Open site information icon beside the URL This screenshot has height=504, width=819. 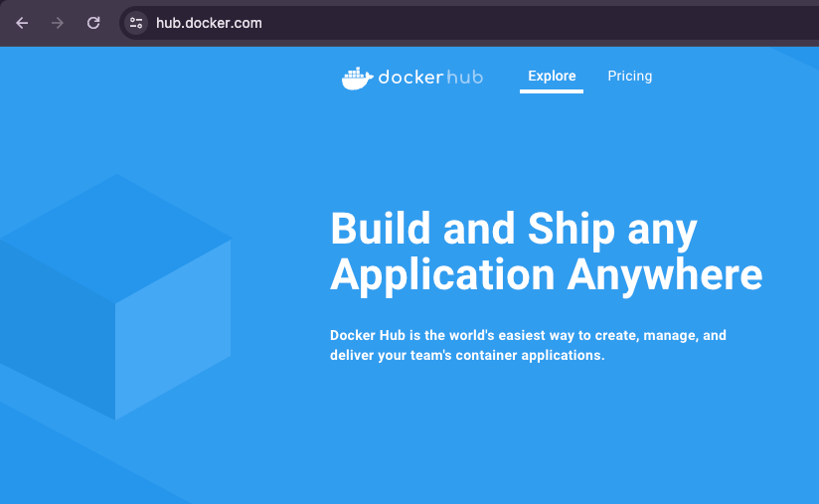point(136,23)
